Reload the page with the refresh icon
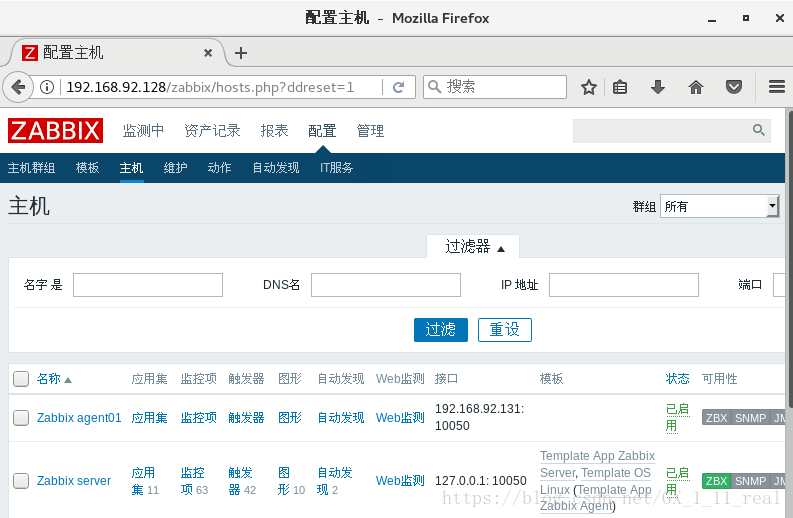 (x=399, y=87)
